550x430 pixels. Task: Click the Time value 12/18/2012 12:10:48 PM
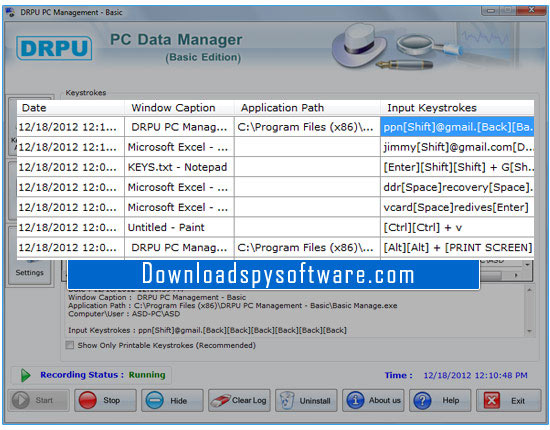pos(475,375)
